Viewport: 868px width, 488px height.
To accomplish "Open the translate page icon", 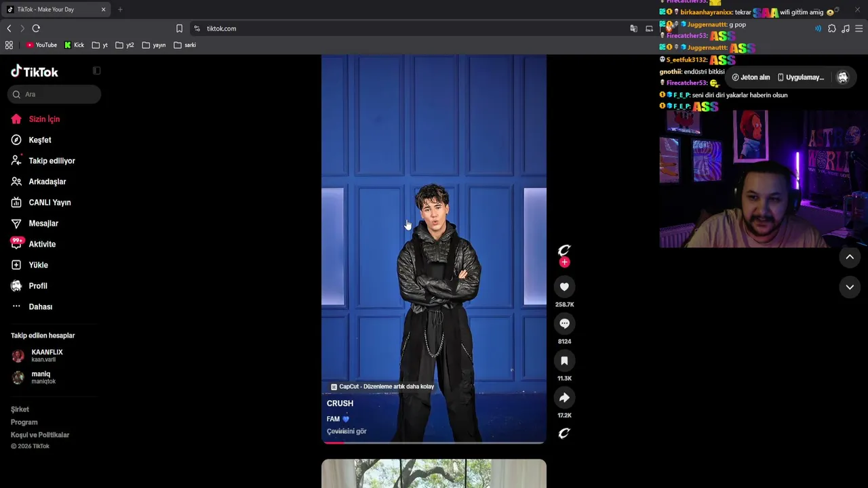I will (633, 28).
